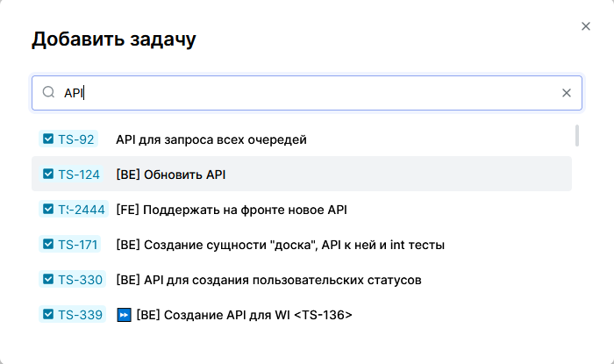The width and height of the screenshot is (614, 364).
Task: Choose "[BE] Создание API для WI <TS-136>"
Action: (244, 315)
